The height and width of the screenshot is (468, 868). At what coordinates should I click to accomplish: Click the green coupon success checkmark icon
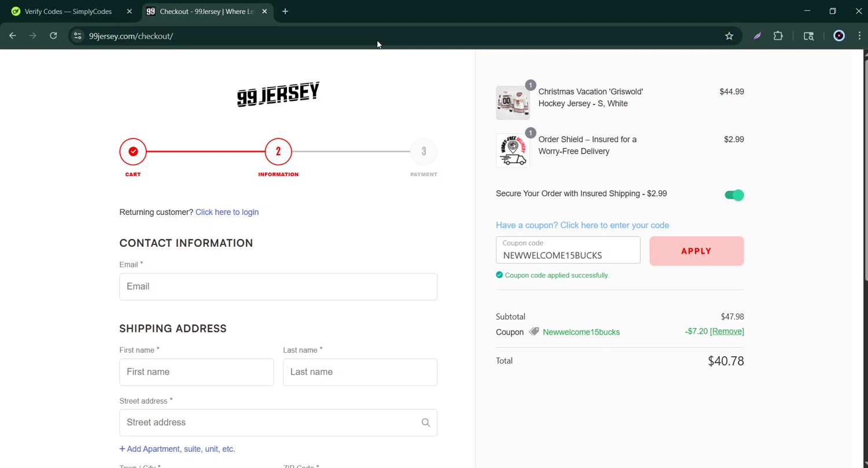pos(499,275)
